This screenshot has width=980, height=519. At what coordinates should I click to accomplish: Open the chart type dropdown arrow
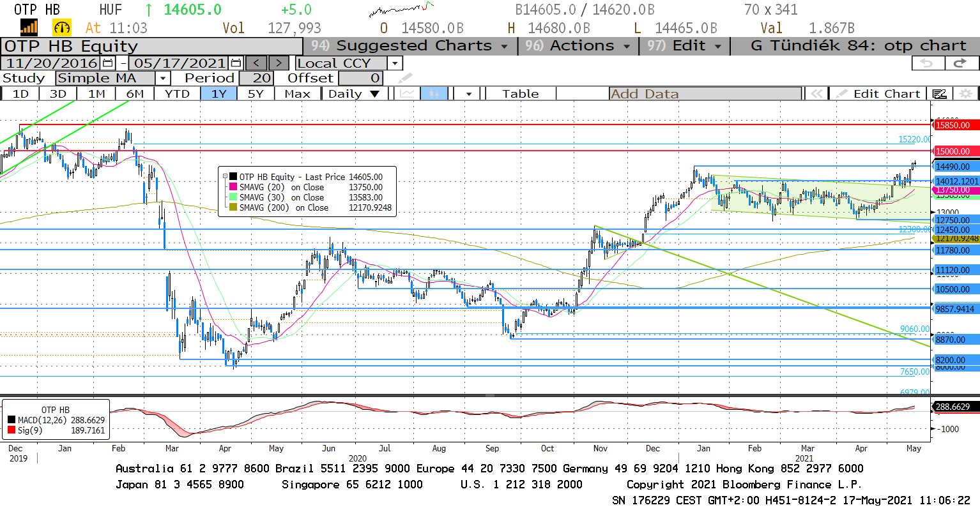tap(469, 93)
